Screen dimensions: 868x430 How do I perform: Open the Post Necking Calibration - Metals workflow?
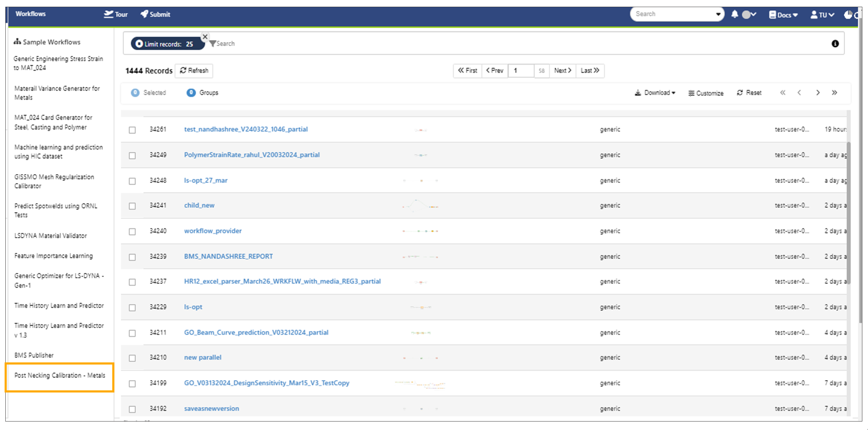click(x=59, y=375)
